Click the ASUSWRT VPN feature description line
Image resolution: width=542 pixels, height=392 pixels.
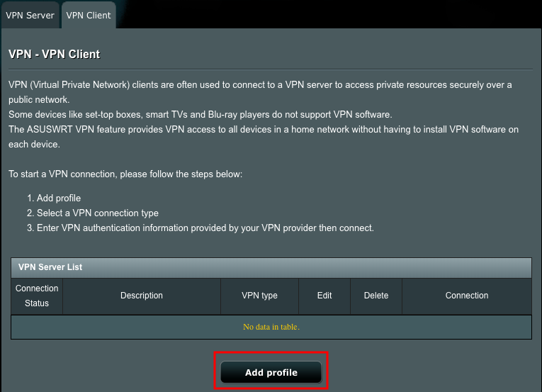(264, 130)
